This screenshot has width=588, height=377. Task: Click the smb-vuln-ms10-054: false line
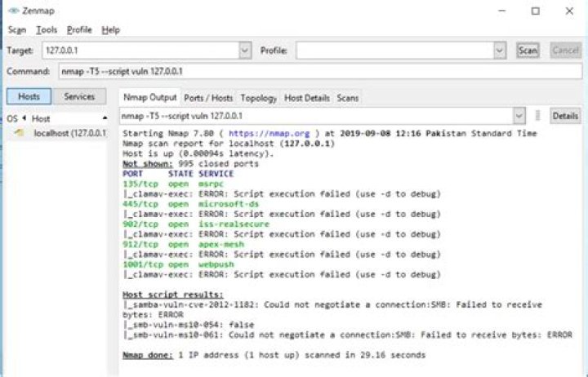(x=189, y=325)
